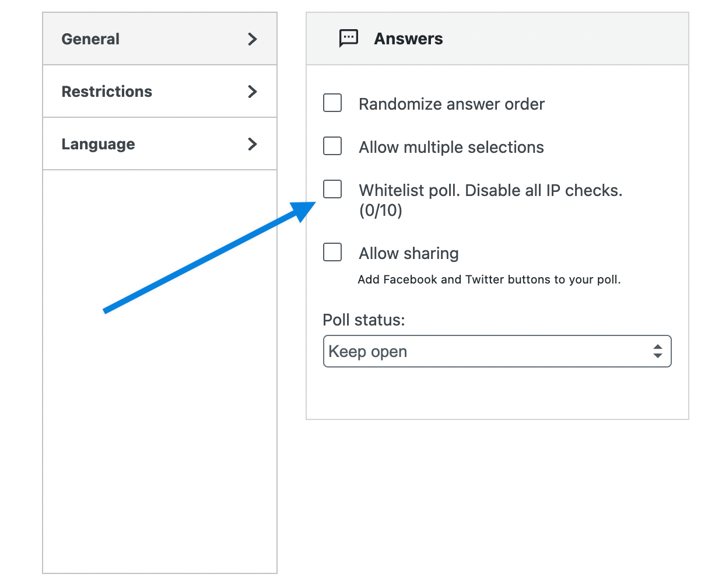715x588 pixels.
Task: Expand the Language section chevron
Action: [x=252, y=144]
